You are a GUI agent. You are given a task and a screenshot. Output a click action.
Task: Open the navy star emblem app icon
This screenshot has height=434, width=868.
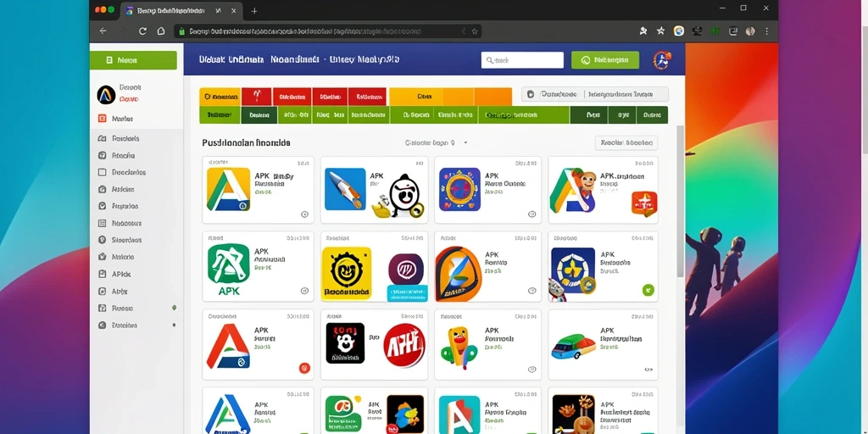pos(573,270)
